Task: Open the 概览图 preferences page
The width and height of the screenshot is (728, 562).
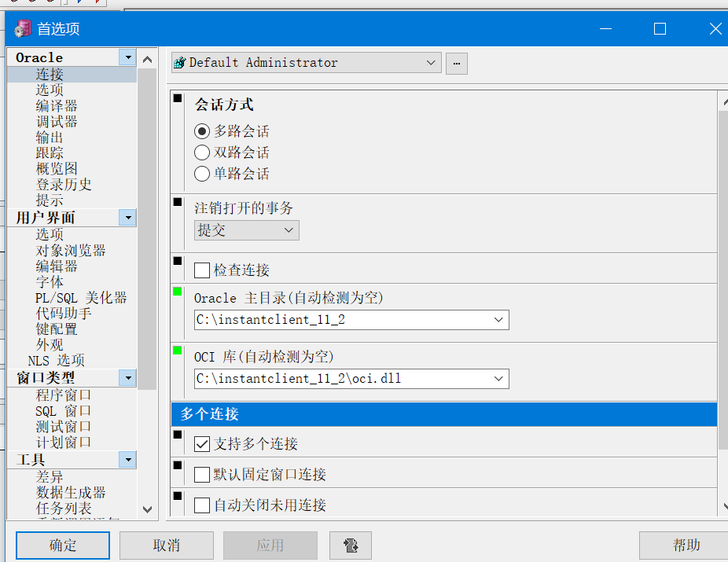Action: coord(57,168)
